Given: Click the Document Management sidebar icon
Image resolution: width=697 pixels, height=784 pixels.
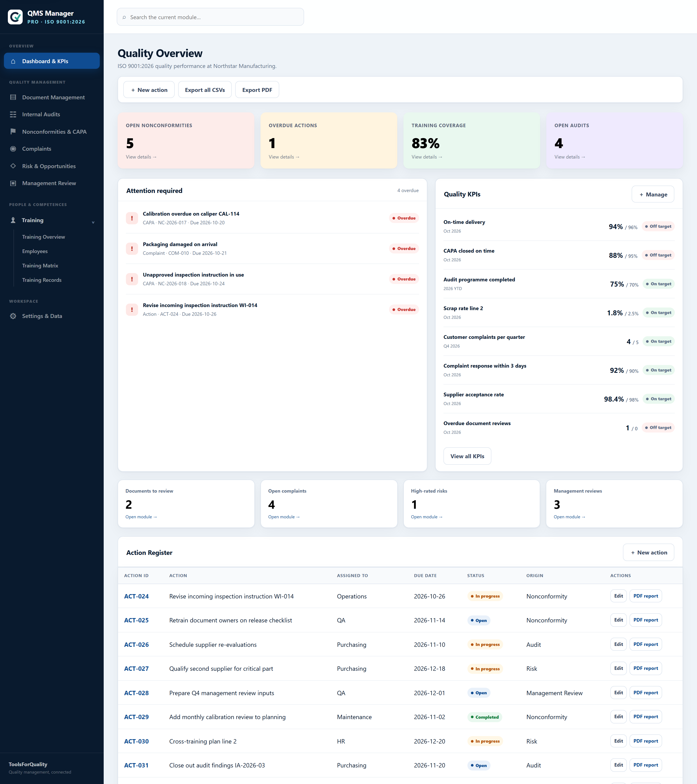Looking at the screenshot, I should (13, 97).
